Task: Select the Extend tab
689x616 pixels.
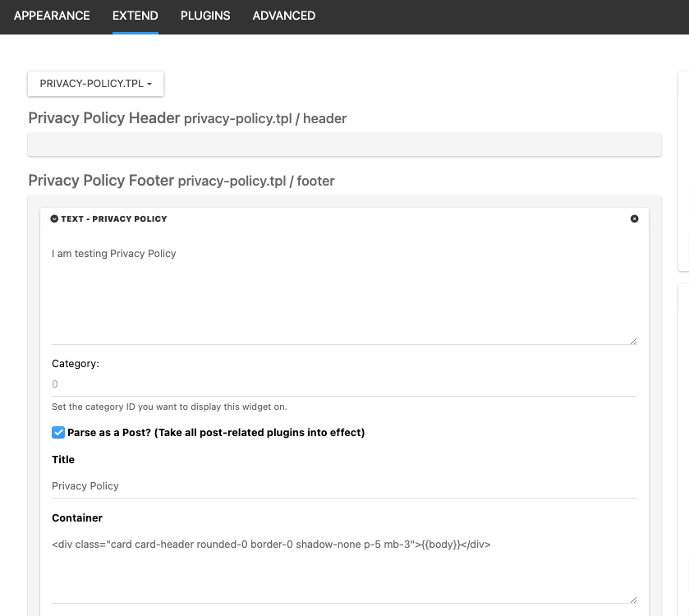Action: pos(136,16)
